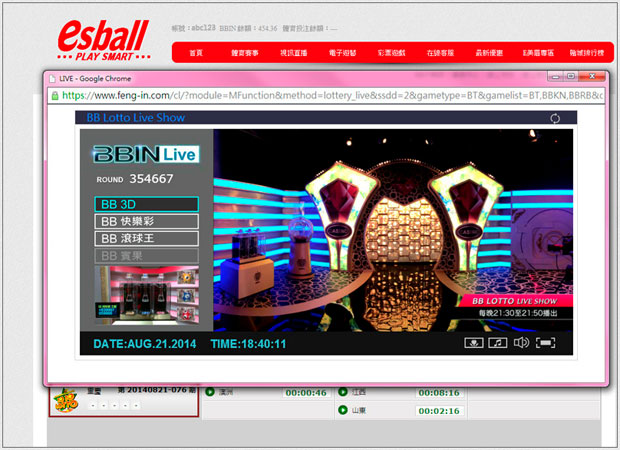Select the greyed-out fourth BB game tab

point(147,256)
